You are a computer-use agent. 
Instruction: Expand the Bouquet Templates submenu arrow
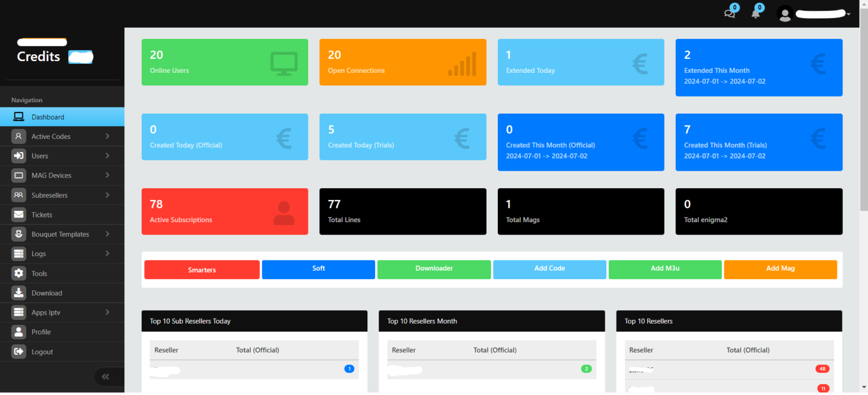coord(107,234)
